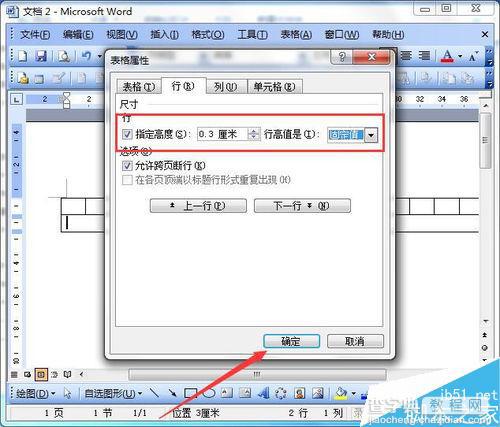The height and width of the screenshot is (427, 500).
Task: Open the 工具(T) menu
Action: (x=252, y=34)
